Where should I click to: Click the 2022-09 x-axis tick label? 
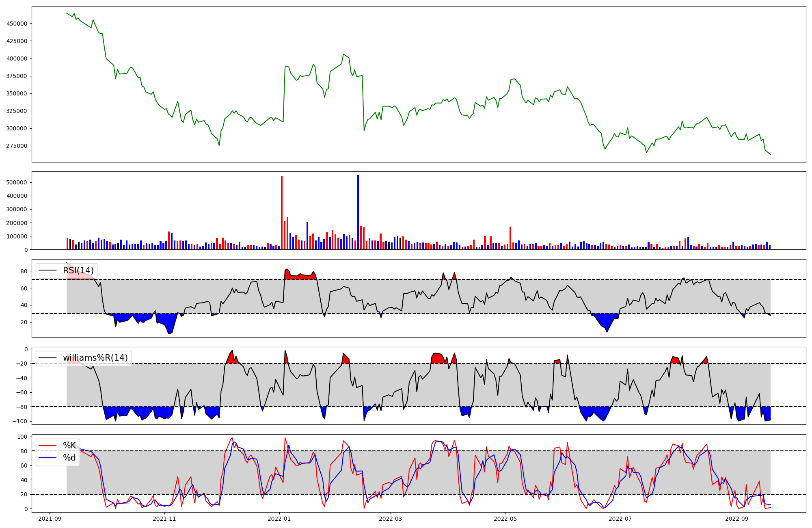tap(736, 519)
